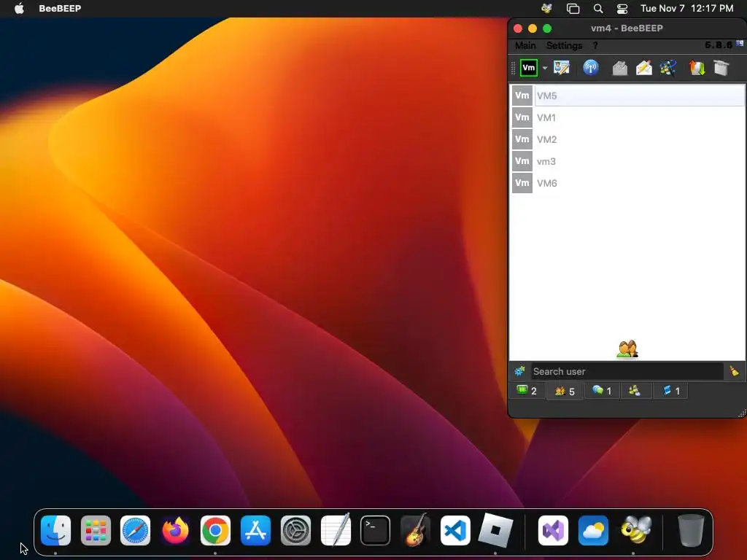Click the window switcher icon in menu bar

click(573, 8)
